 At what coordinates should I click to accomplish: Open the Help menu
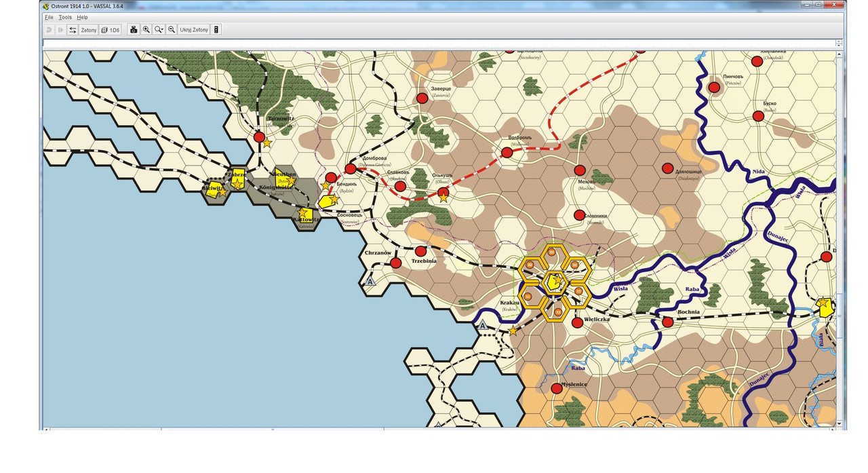point(82,17)
